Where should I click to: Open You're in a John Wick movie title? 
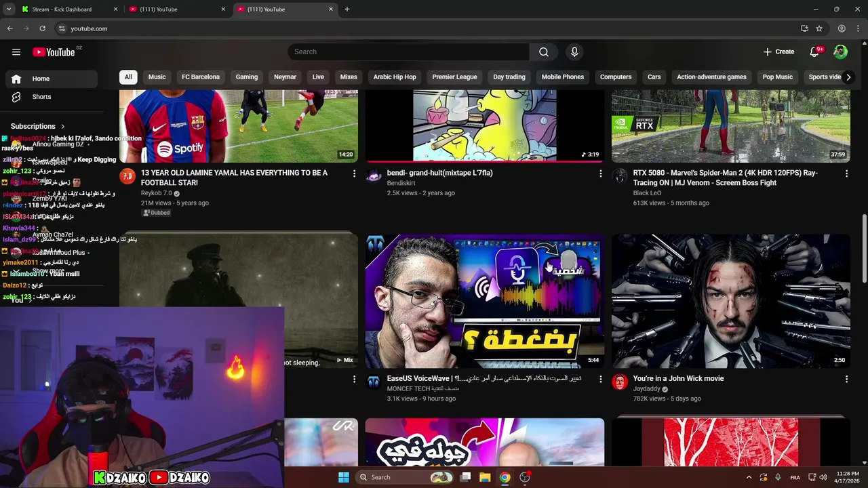(678, 379)
